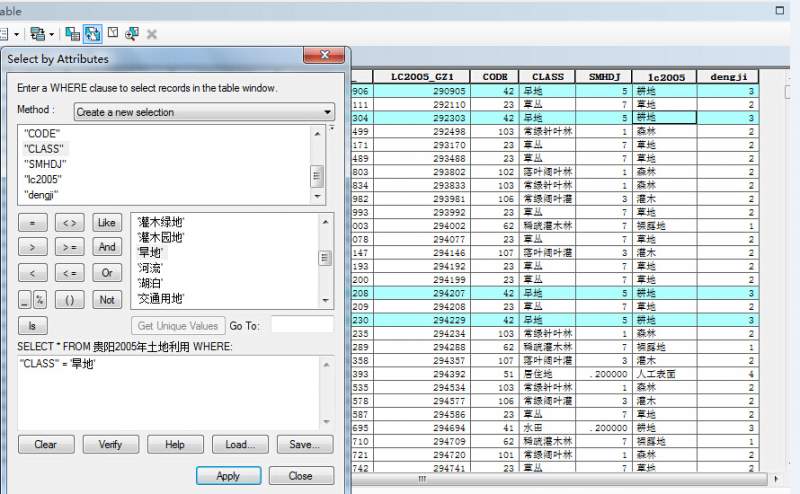This screenshot has height=494, width=800.
Task: Select the "SMHDJ" field in the list
Action: tap(45, 164)
